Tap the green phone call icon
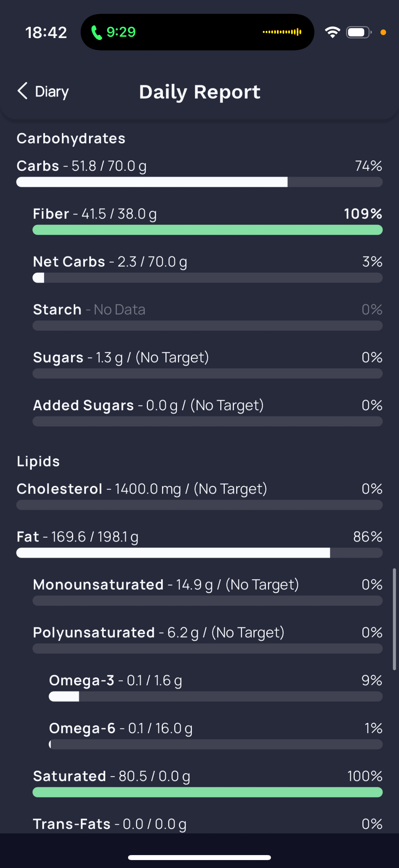Image resolution: width=399 pixels, height=868 pixels. pyautogui.click(x=97, y=32)
